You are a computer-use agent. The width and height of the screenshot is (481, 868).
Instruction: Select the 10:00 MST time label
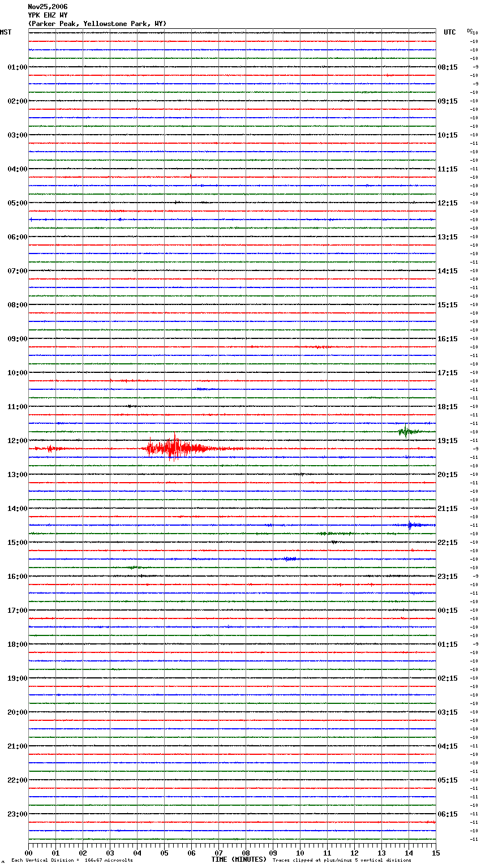pos(17,373)
